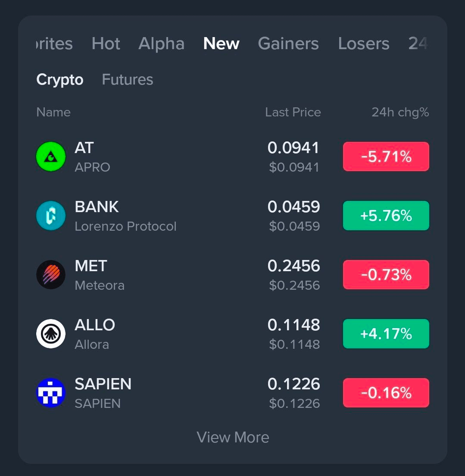
Task: Click the +4.17% change badge for ALLO
Action: tap(386, 334)
